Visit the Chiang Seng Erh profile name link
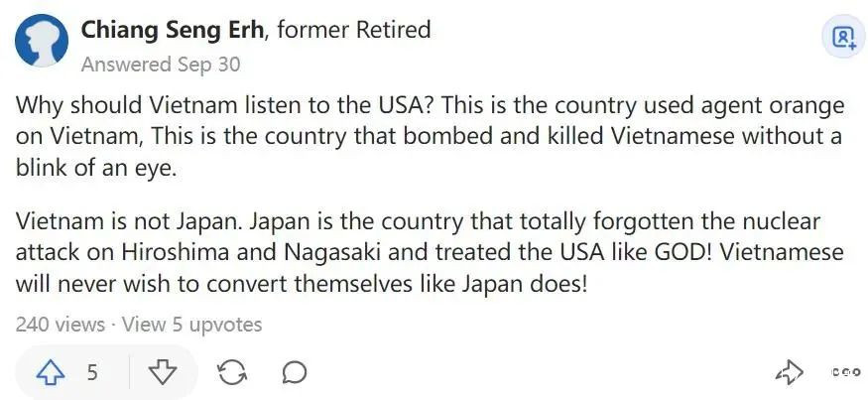868x400 pixels. 173,30
